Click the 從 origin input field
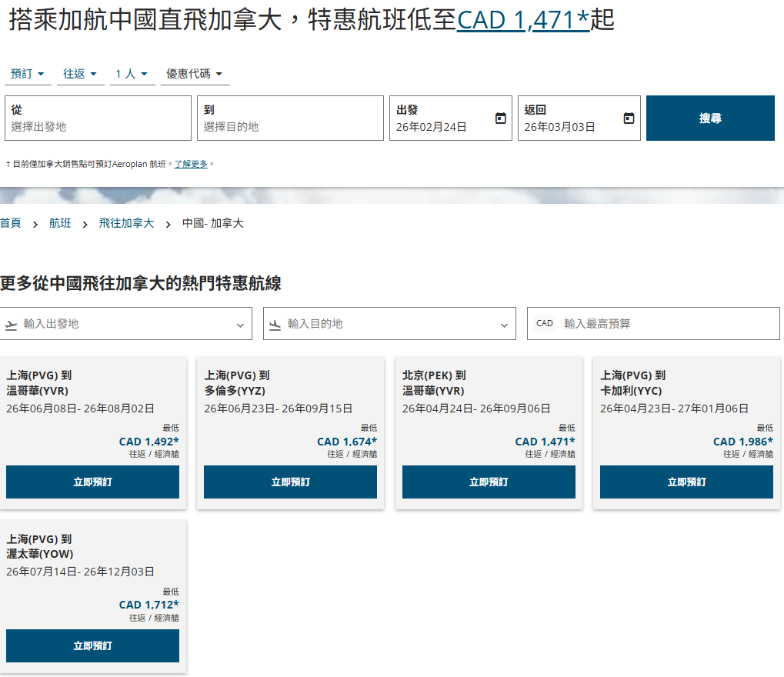The width and height of the screenshot is (784, 677). point(98,118)
